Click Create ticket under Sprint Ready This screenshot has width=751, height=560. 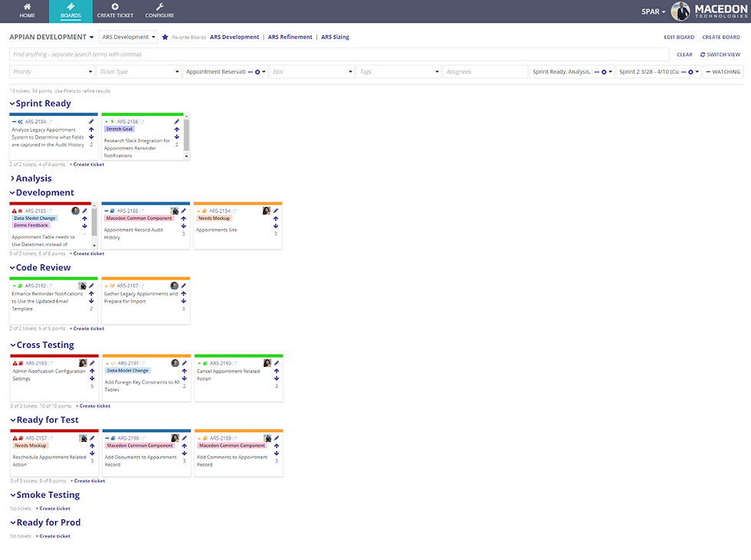point(87,164)
